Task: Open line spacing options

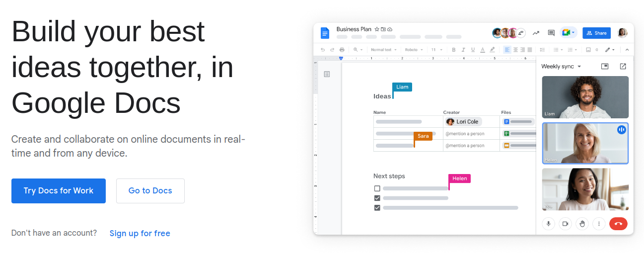Action: pyautogui.click(x=542, y=50)
